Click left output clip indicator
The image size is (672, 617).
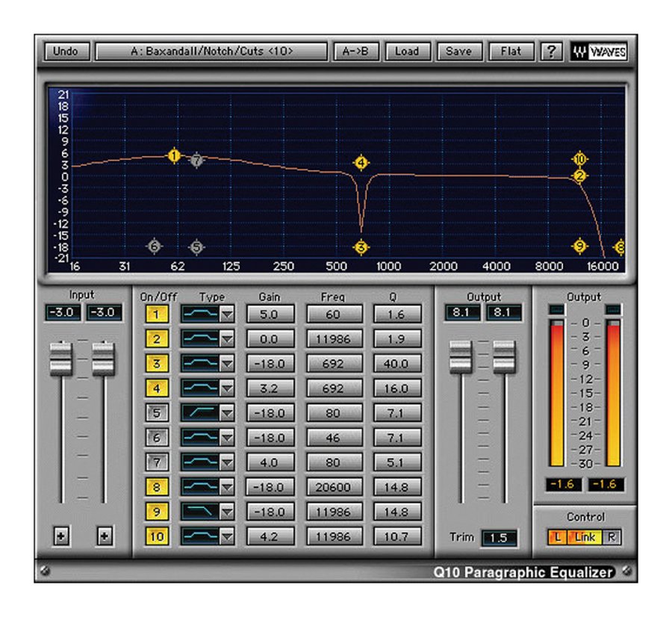tap(557, 309)
